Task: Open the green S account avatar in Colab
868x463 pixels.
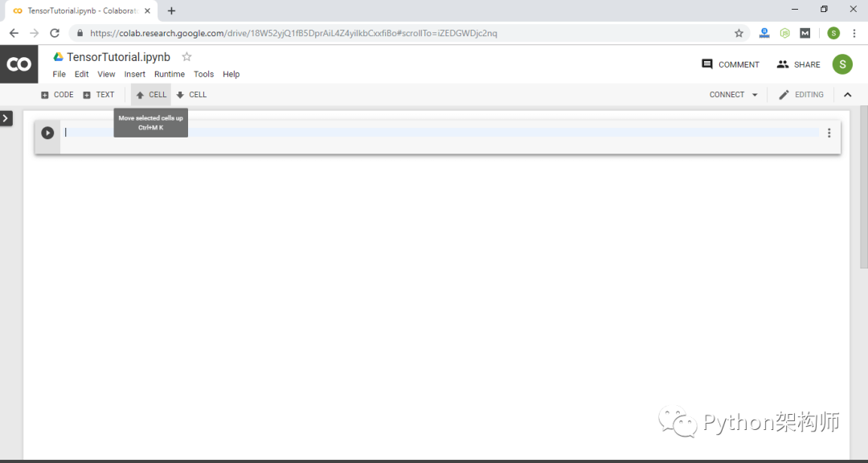Action: pos(842,64)
